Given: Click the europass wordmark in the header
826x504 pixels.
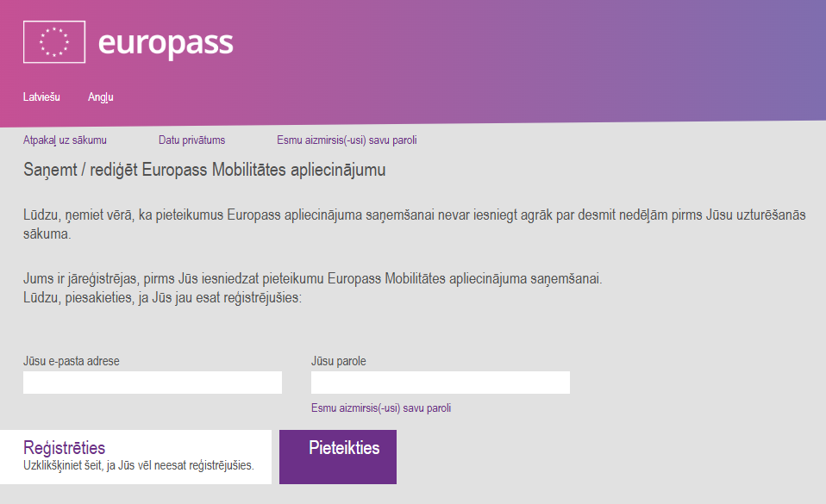Looking at the screenshot, I should click(x=166, y=43).
